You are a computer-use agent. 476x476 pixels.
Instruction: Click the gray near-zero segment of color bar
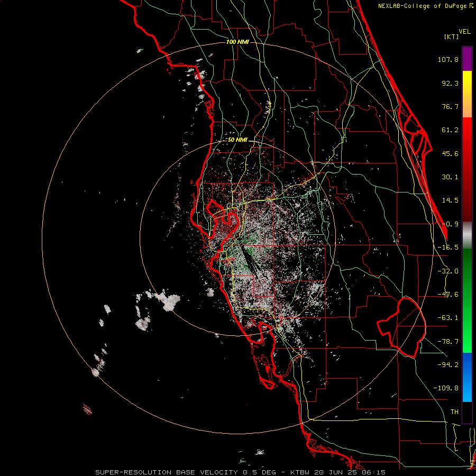(467, 235)
